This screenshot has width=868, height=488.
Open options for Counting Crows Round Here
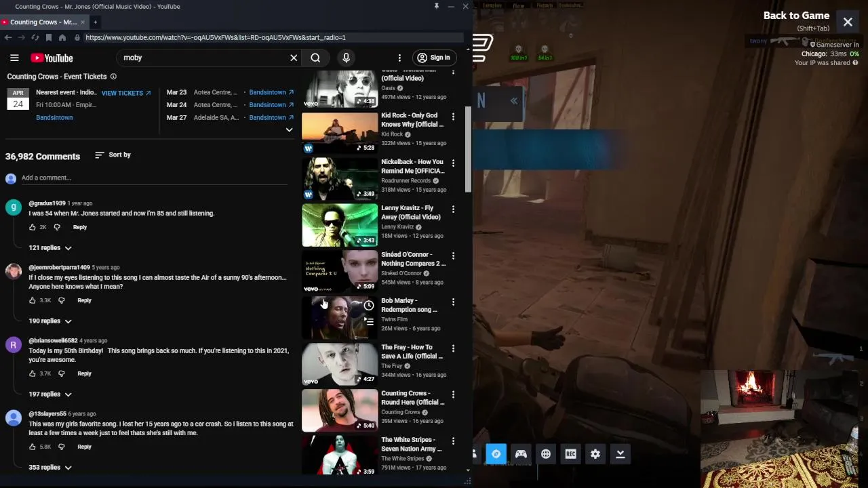click(453, 394)
